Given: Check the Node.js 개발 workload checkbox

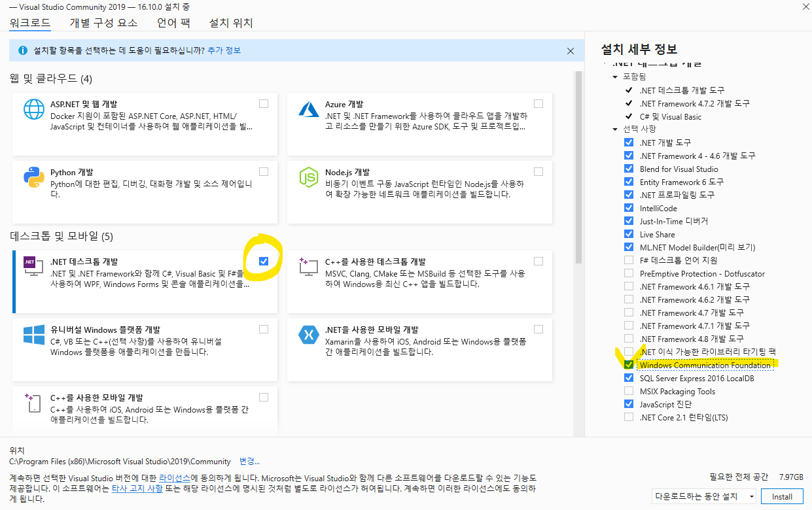Looking at the screenshot, I should [538, 171].
